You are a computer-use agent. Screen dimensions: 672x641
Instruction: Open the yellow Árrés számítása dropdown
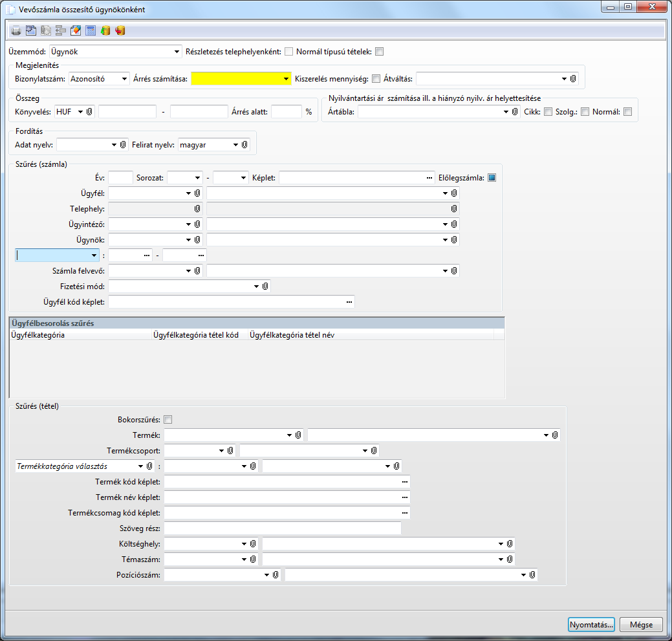286,79
